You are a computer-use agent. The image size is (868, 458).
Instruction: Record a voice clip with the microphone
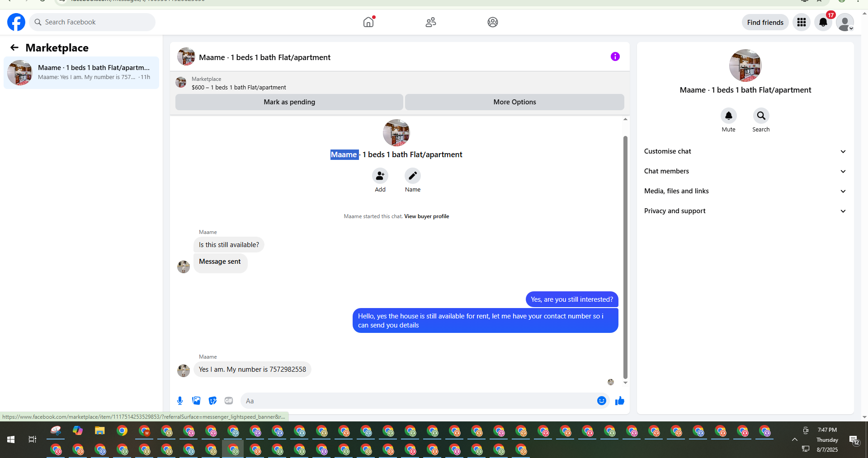tap(180, 401)
